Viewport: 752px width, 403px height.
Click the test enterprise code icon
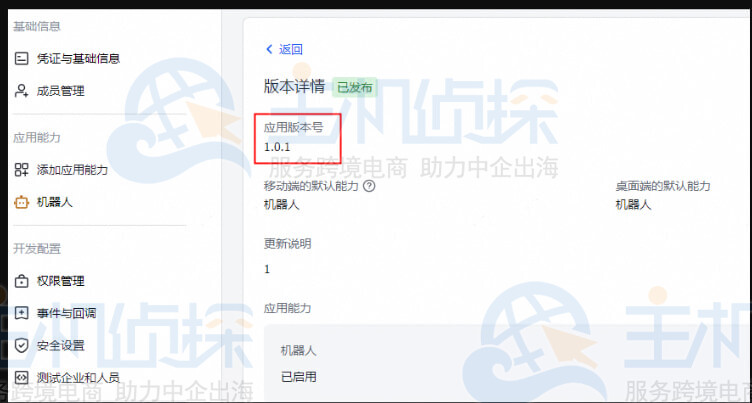pos(22,377)
